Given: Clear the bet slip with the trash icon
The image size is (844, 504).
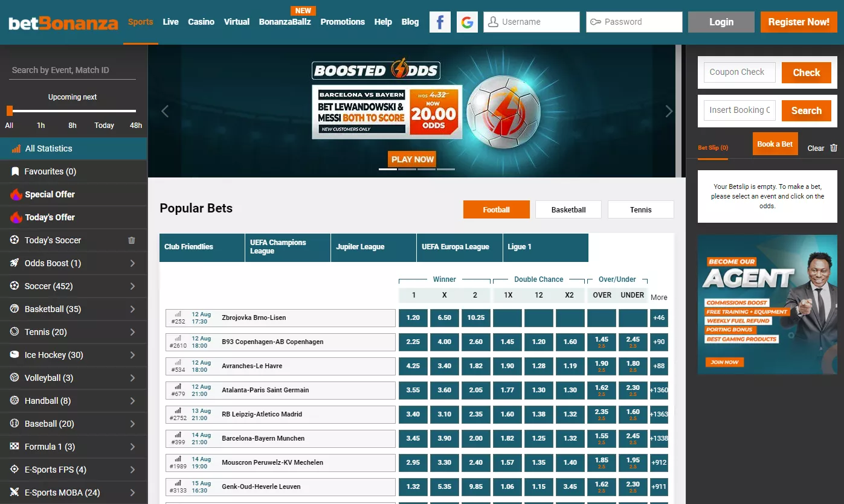Looking at the screenshot, I should 834,147.
